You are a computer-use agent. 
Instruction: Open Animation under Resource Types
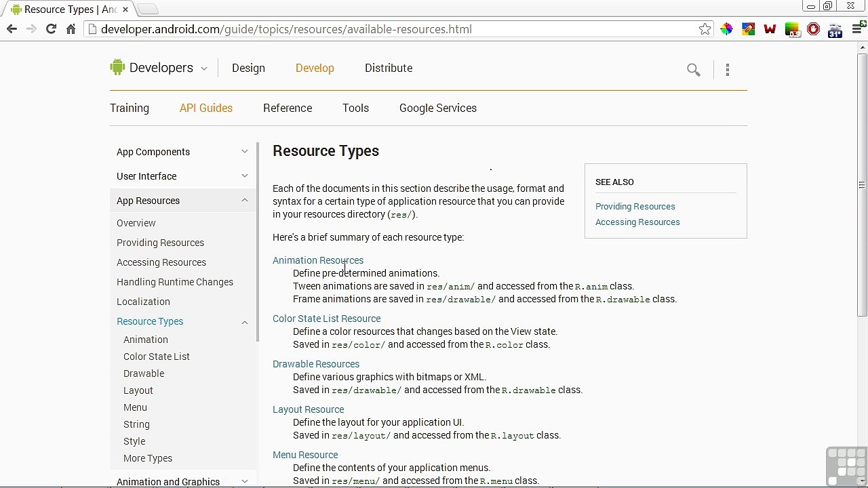tap(146, 340)
